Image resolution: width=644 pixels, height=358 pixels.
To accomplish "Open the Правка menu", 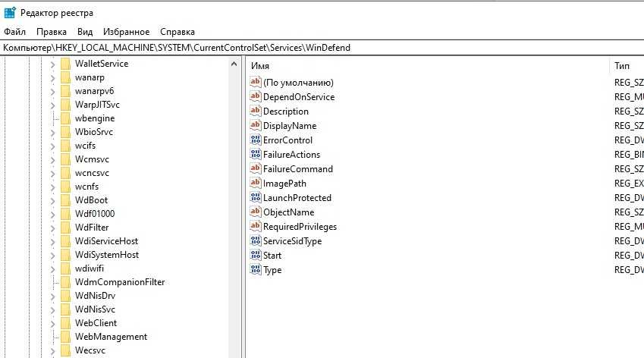I will coord(52,32).
